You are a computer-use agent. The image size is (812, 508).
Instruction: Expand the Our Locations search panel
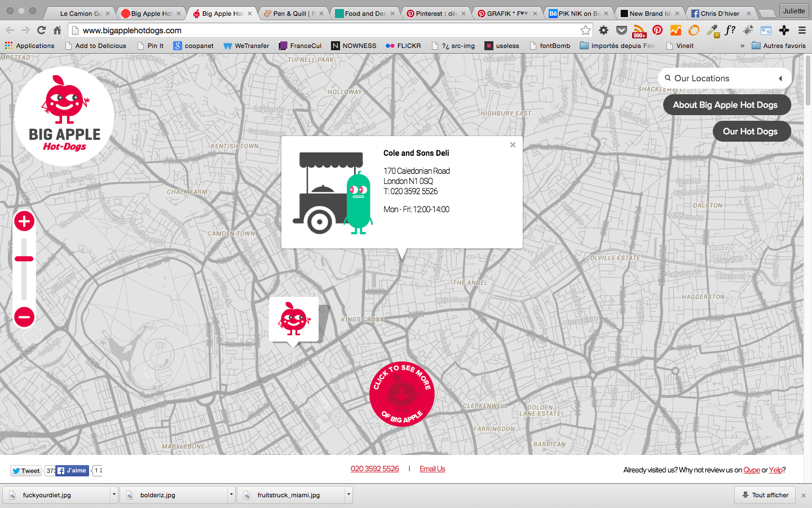(x=725, y=78)
